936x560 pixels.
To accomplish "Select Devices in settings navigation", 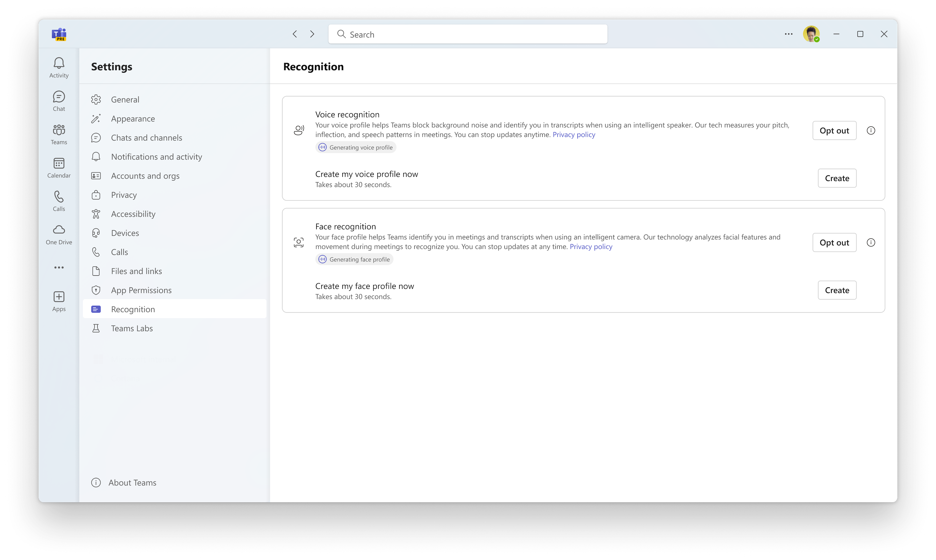I will coord(125,233).
